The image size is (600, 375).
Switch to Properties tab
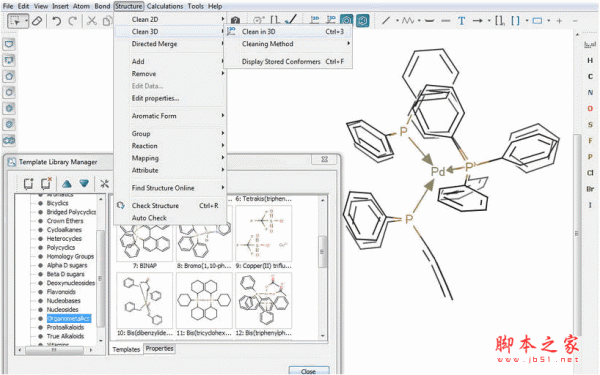[160, 349]
